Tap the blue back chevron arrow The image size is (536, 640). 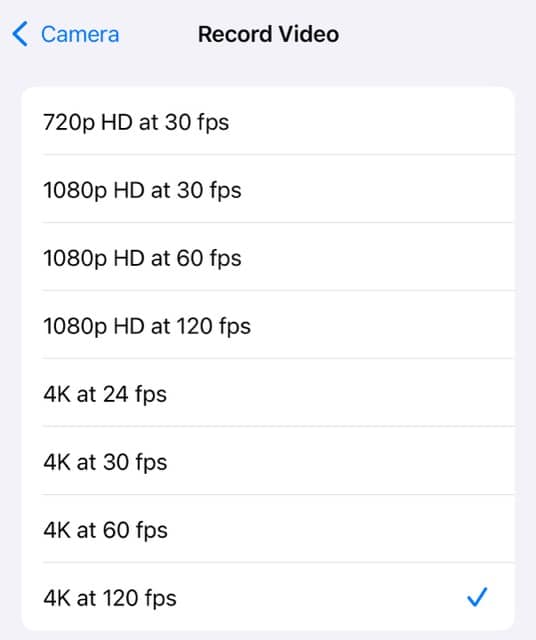[20, 34]
